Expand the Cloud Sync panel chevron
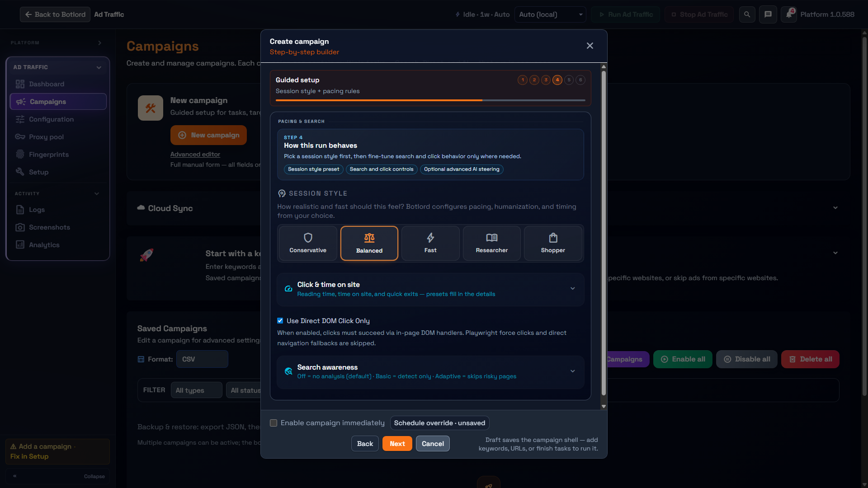Image resolution: width=868 pixels, height=488 pixels. pyautogui.click(x=835, y=208)
